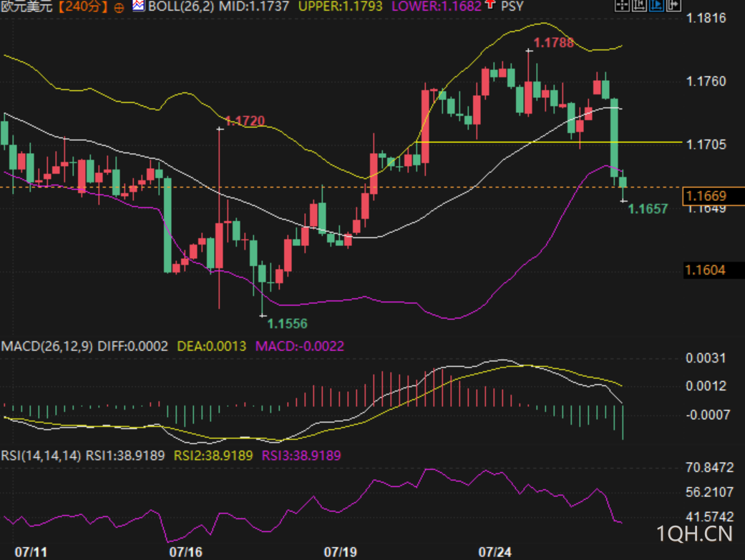The image size is (745, 560).
Task: Click the 1.1705 axis price label
Action: (x=706, y=144)
